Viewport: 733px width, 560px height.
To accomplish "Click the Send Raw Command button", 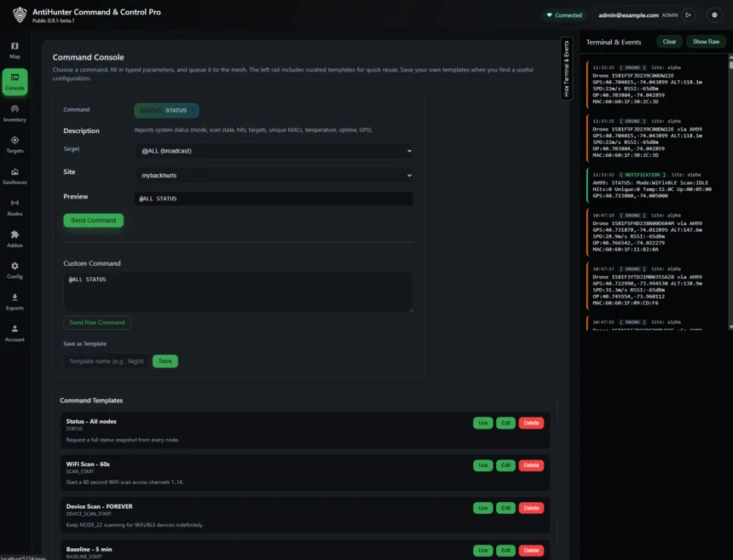I will [x=97, y=322].
